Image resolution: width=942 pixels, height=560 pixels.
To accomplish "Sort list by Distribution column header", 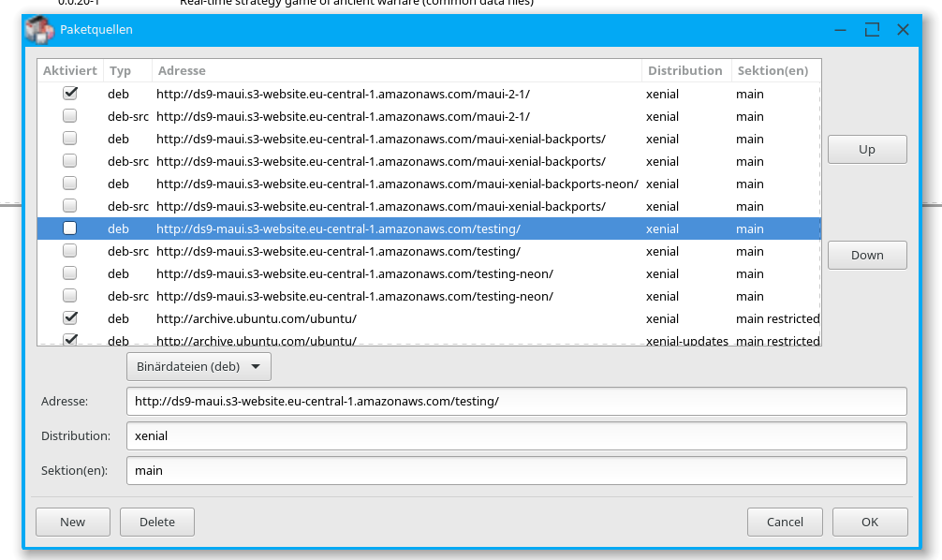I will tap(684, 70).
